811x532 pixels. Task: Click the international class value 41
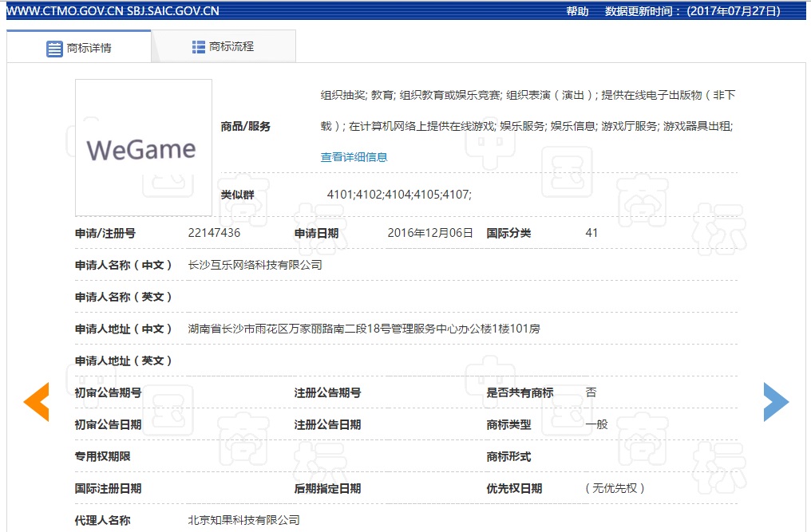point(591,233)
